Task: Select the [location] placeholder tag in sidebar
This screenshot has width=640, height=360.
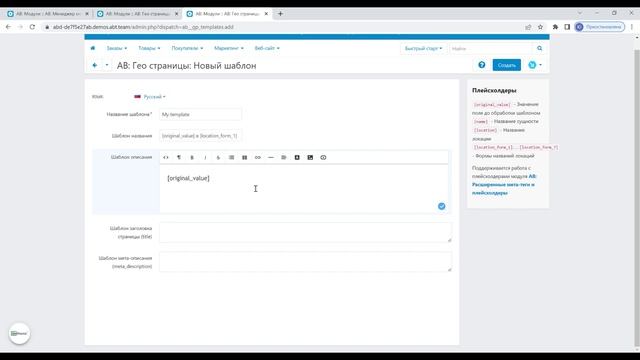Action: point(485,130)
